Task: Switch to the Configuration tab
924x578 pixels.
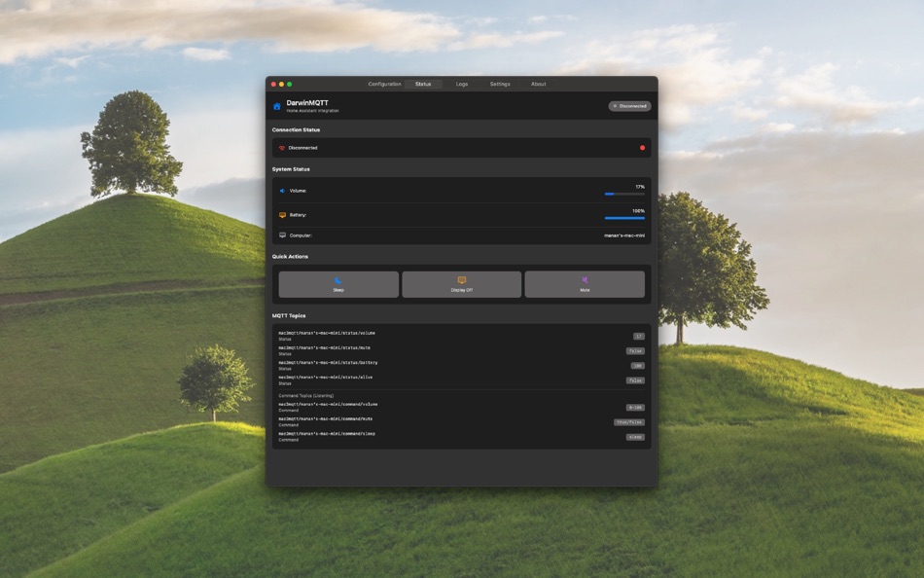Action: tap(384, 84)
